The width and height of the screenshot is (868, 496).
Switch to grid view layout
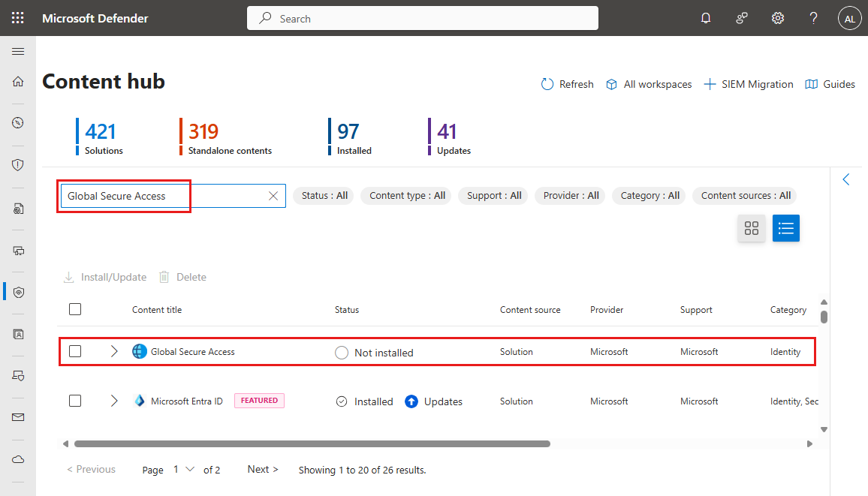click(751, 228)
